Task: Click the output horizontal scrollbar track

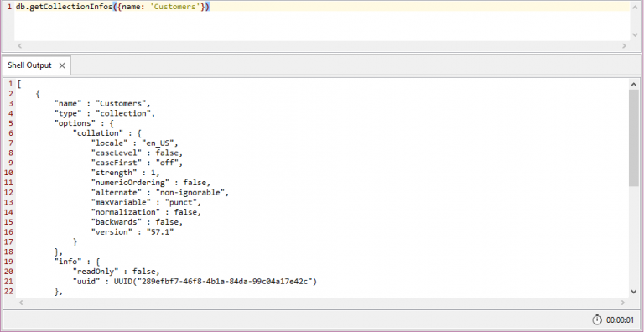Action: coord(322,303)
